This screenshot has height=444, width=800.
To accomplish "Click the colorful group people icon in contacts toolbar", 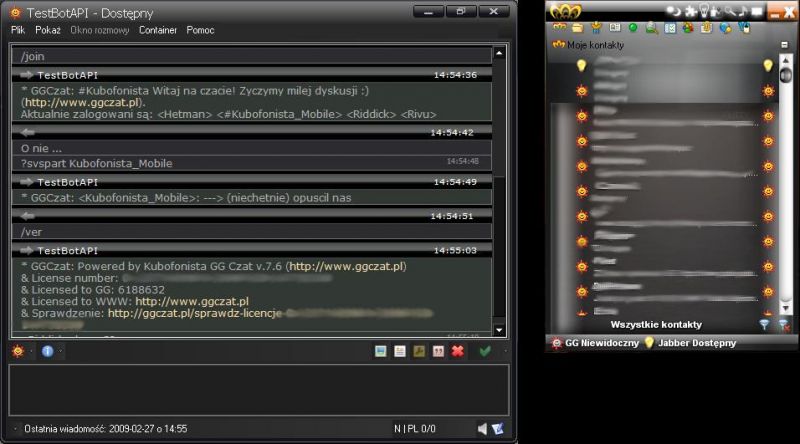I will tap(688, 28).
